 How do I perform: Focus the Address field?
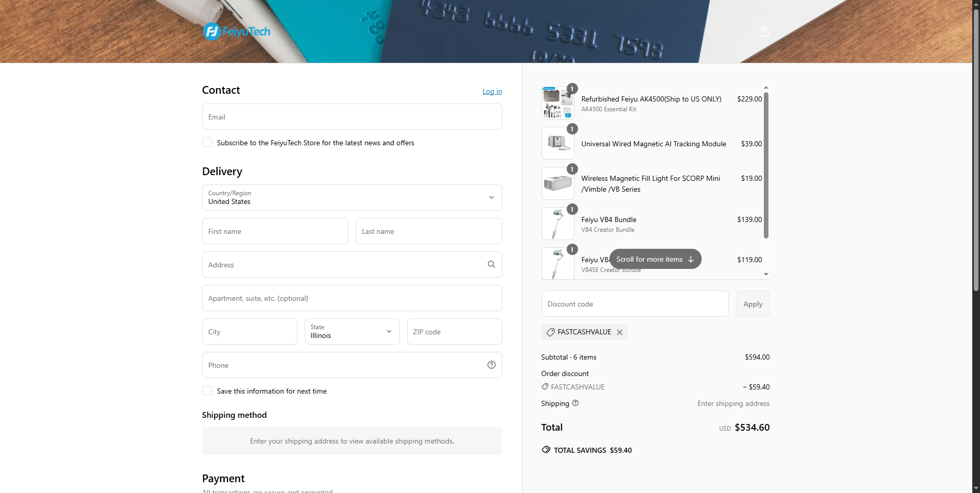(x=352, y=265)
